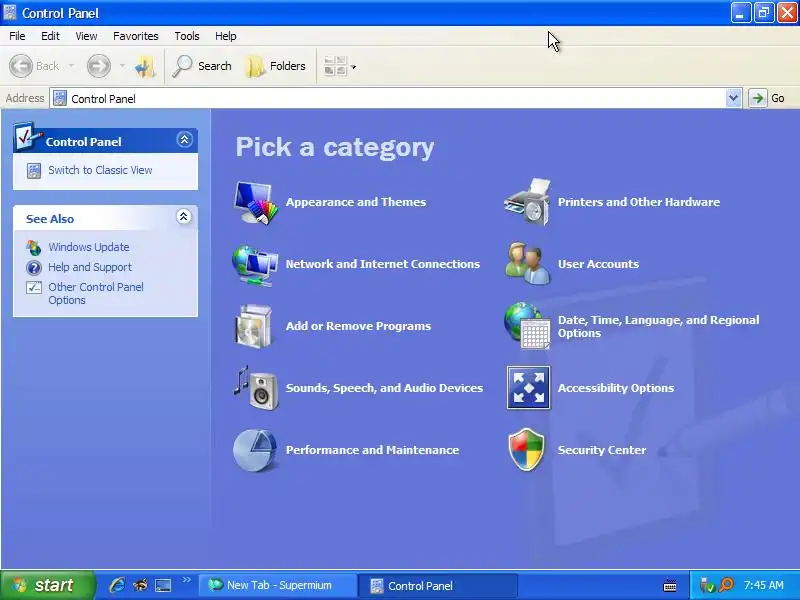Open the Add or Remove Programs icon

pyautogui.click(x=254, y=327)
